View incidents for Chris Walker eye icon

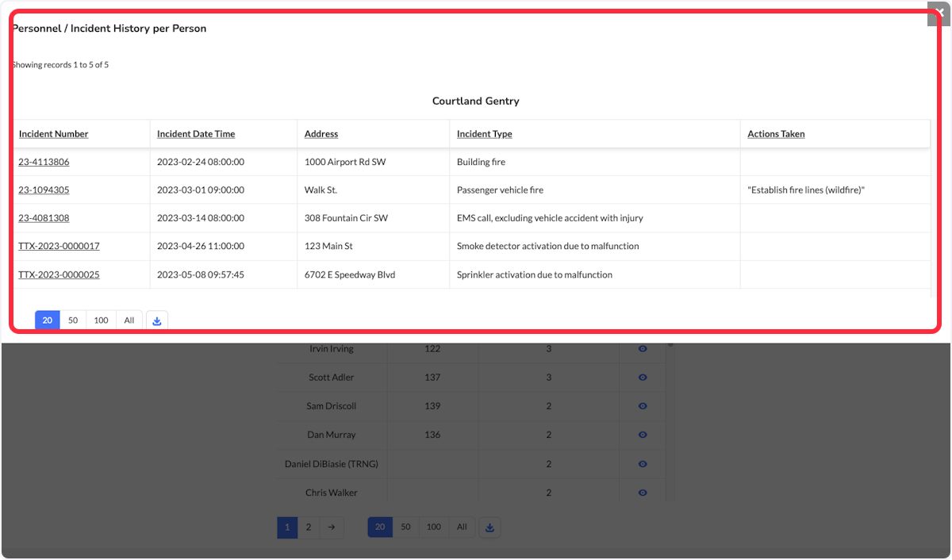(643, 493)
